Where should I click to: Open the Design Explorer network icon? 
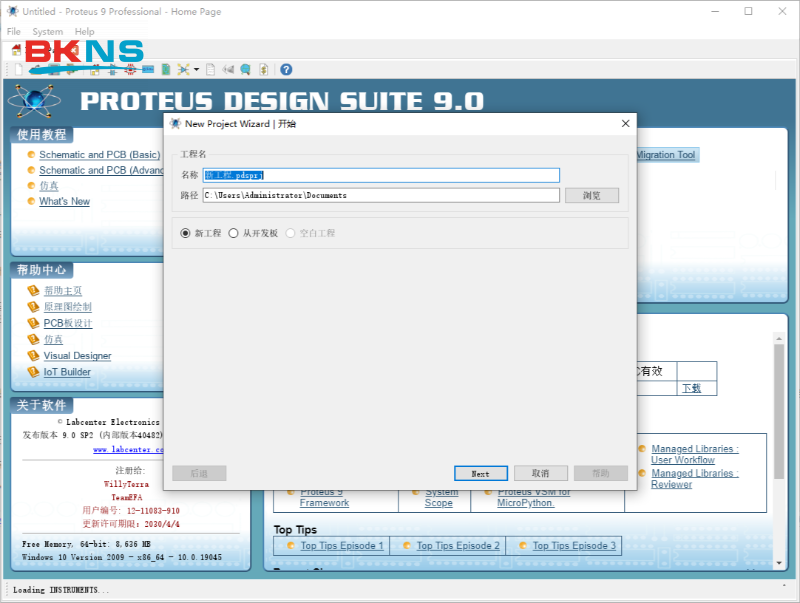point(183,69)
